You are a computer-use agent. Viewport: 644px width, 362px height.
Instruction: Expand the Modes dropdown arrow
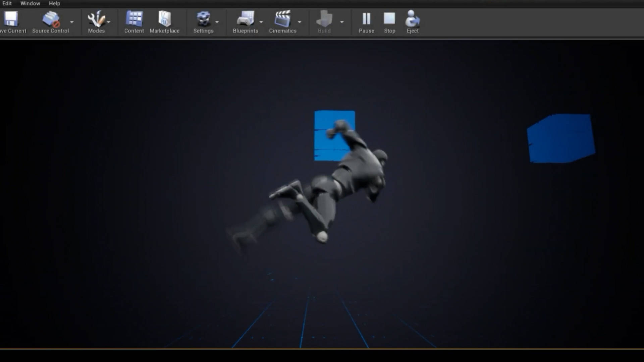(x=109, y=22)
